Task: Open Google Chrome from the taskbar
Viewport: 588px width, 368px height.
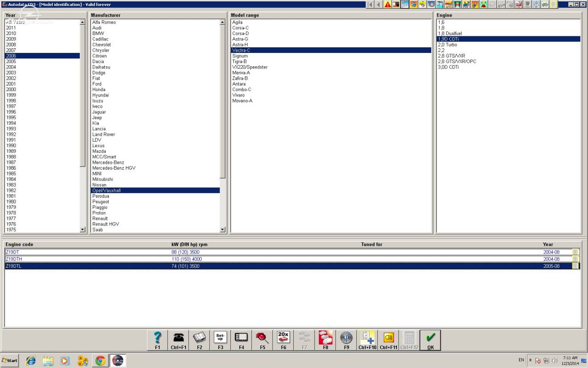Action: pos(100,361)
